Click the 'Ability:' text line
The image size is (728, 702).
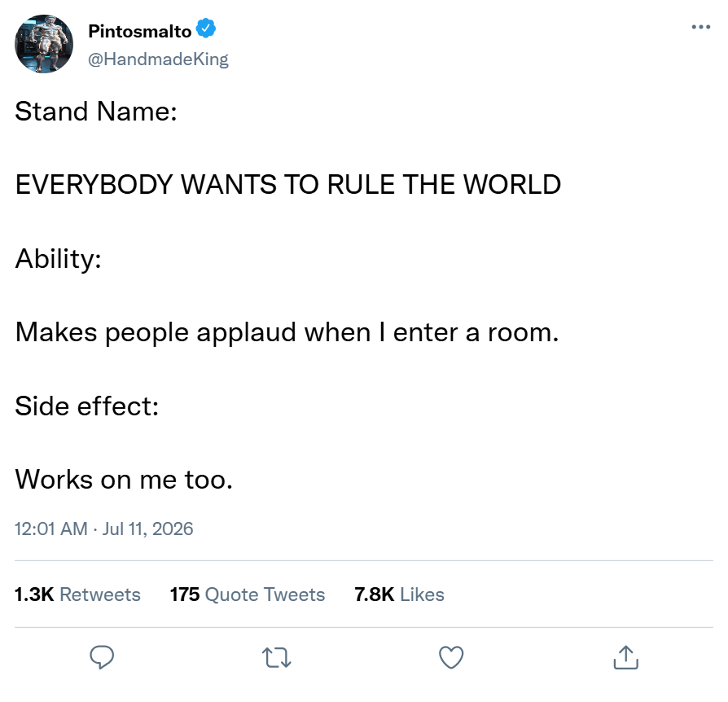click(58, 259)
